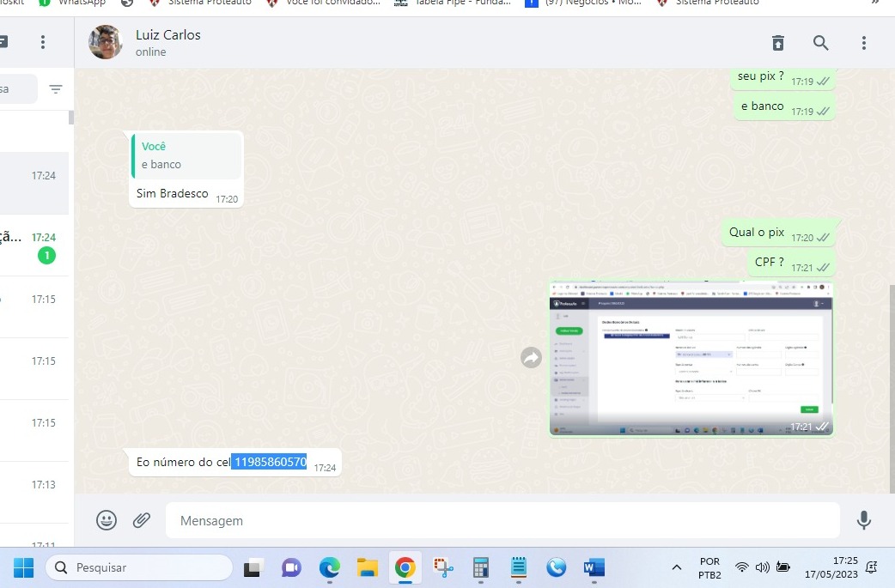The image size is (895, 588).
Task: Click the Windows taskbar Pesquisar search box
Action: point(139,567)
